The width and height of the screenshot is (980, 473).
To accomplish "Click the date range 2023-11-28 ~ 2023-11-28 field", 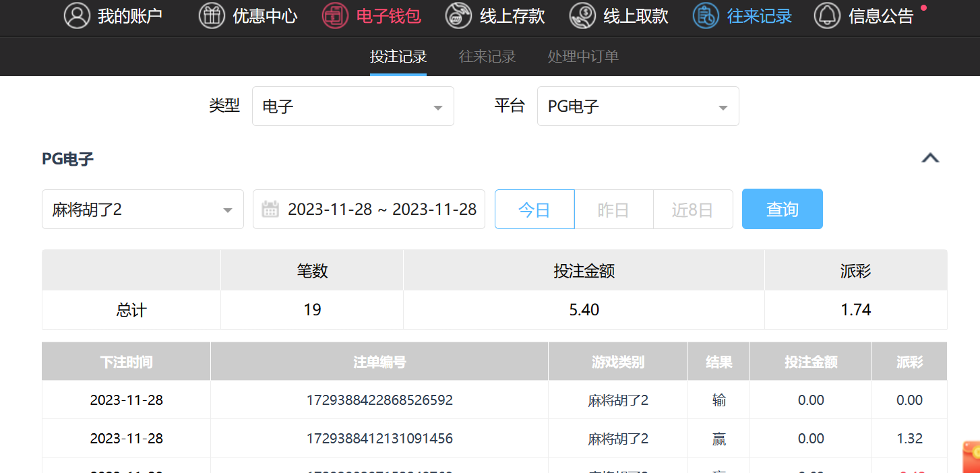I will [x=369, y=210].
